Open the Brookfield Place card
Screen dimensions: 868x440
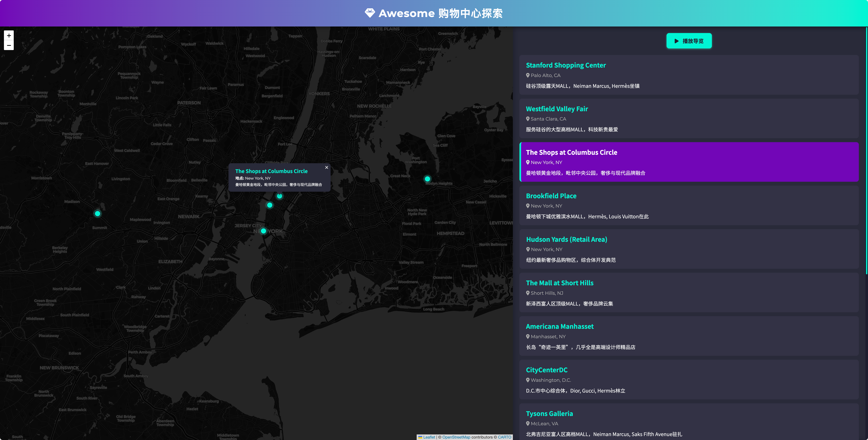click(x=689, y=205)
